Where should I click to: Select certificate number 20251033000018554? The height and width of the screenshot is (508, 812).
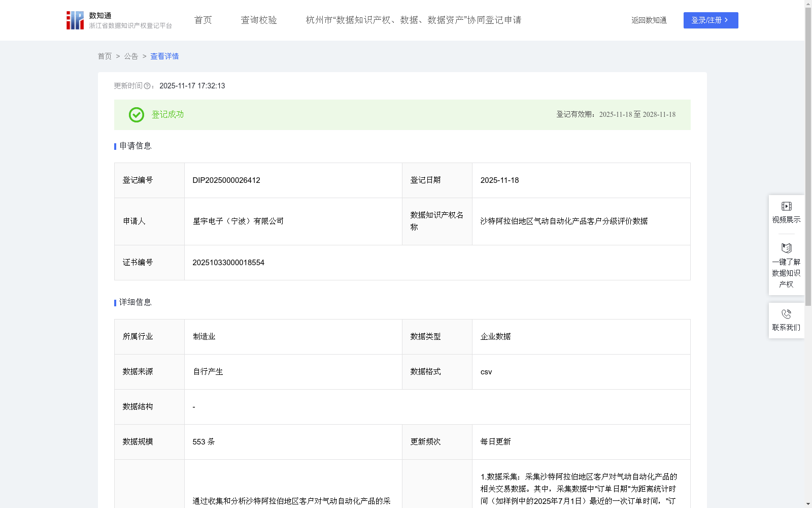tap(228, 263)
